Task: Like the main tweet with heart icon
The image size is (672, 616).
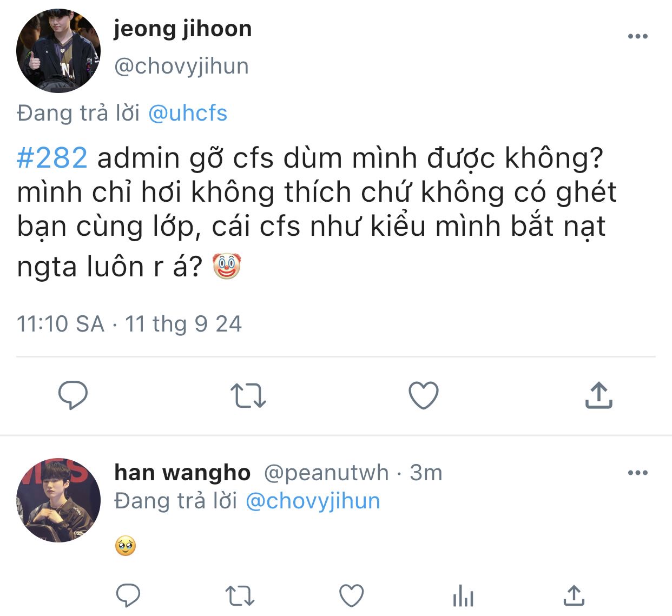Action: click(x=423, y=395)
